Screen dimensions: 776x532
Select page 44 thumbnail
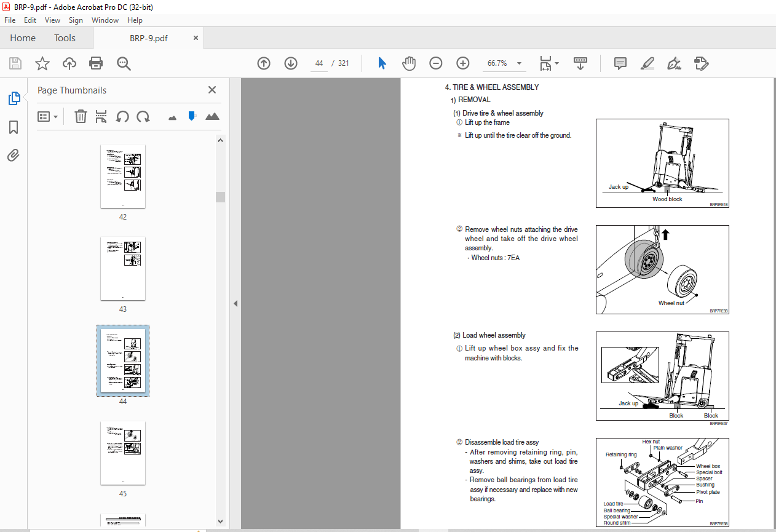(123, 361)
